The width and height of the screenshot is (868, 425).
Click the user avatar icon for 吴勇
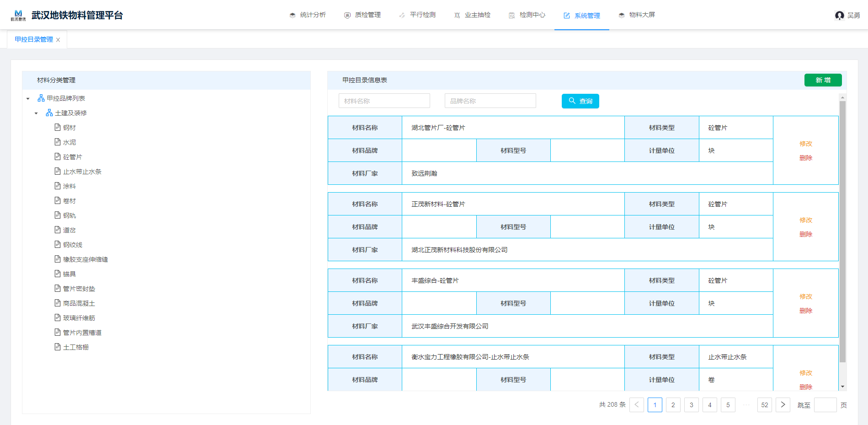tap(839, 16)
